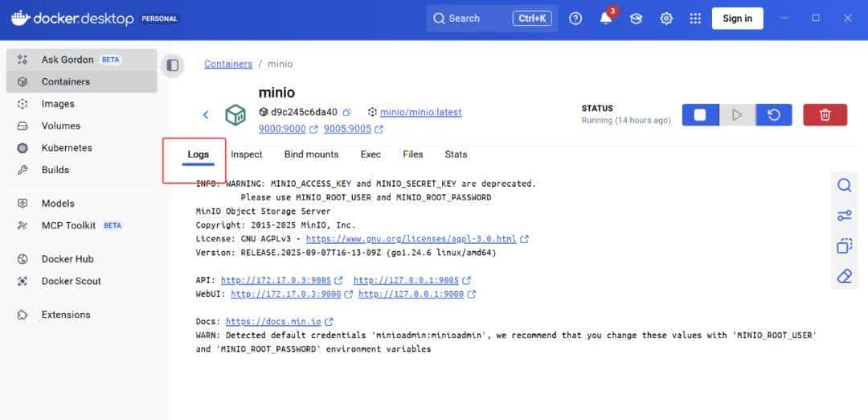The width and height of the screenshot is (868, 420).
Task: Open MCP Toolkit in sidebar
Action: click(x=81, y=225)
